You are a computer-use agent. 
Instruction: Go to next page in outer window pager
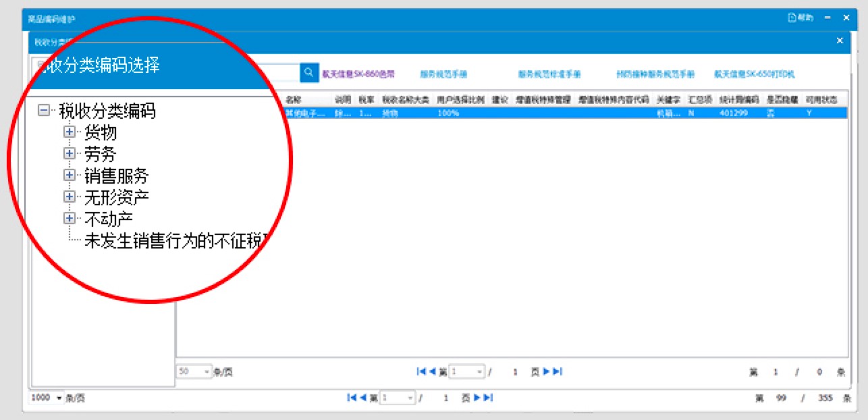477,398
